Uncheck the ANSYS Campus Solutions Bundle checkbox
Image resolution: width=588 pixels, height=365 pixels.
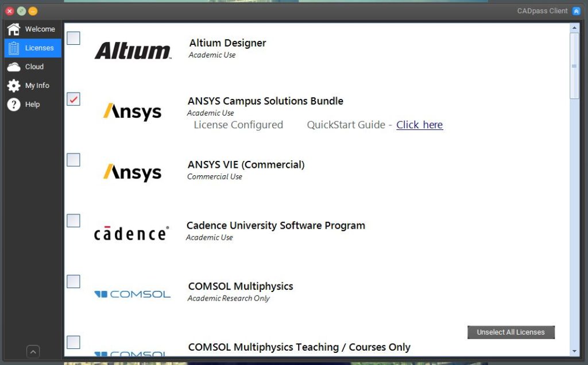pyautogui.click(x=73, y=99)
